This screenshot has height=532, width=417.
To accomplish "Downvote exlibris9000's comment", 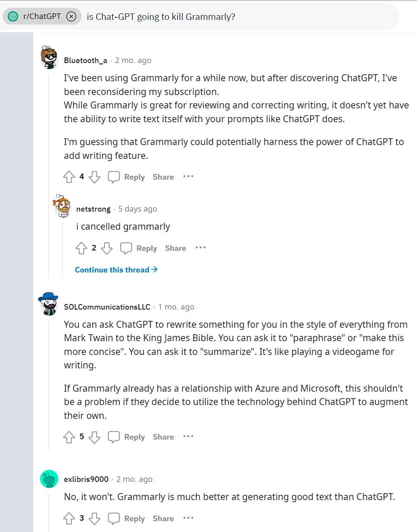I will click(x=95, y=518).
